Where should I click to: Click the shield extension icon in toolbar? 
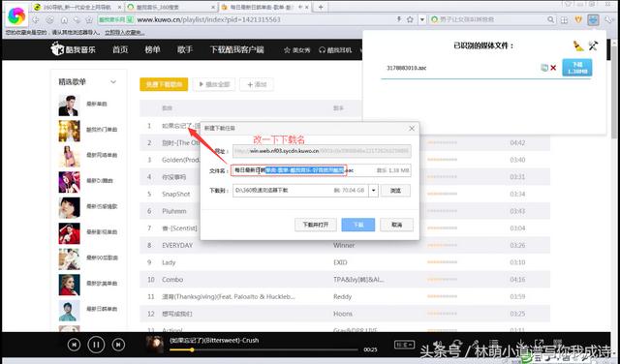[x=578, y=19]
